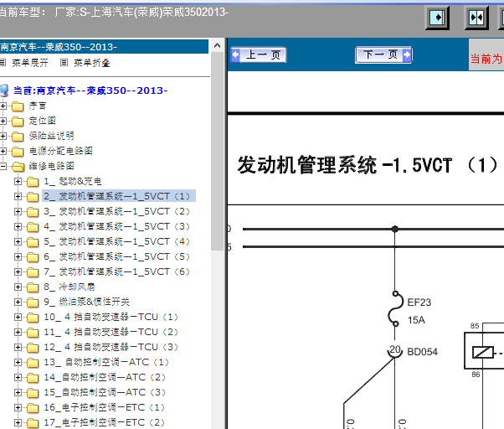Open 3_ 发动机管理系统-1_5VCT (2)
Viewport: 504px width, 429px height.
(x=117, y=211)
